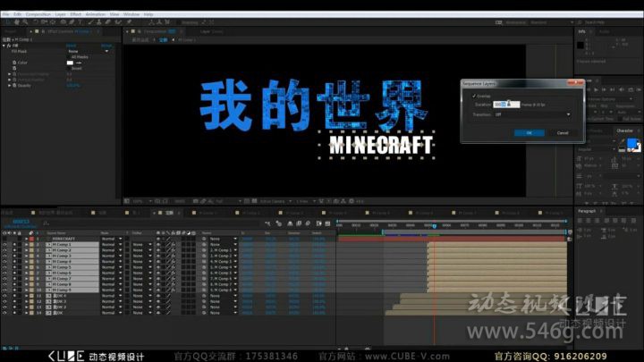Open the Fill Mask dropdown
Viewport: 644px width, 362px height.
pos(88,51)
